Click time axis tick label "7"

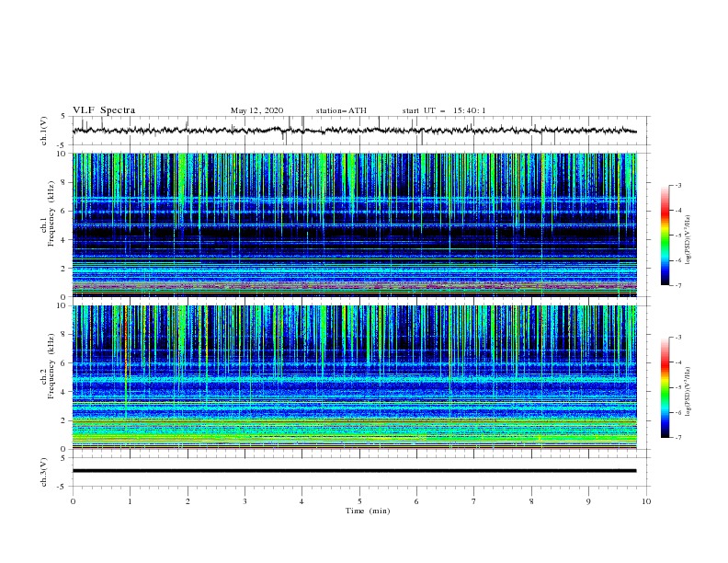click(474, 501)
